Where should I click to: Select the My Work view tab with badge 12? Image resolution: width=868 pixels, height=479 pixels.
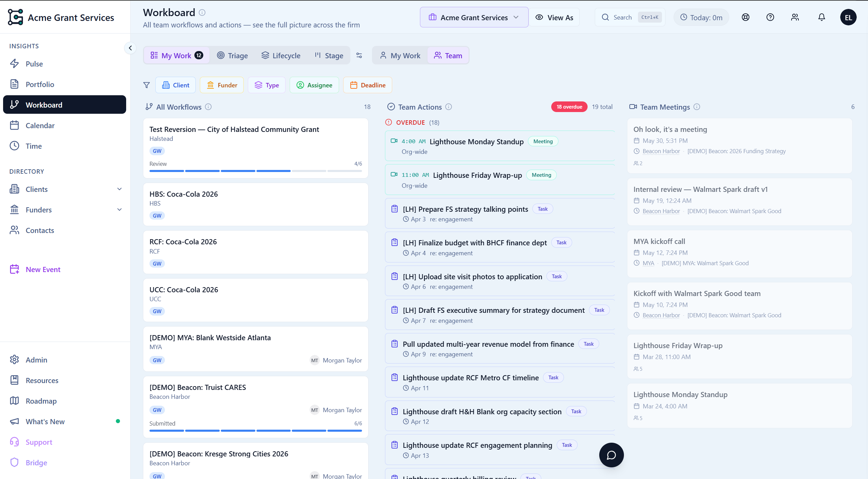point(177,56)
